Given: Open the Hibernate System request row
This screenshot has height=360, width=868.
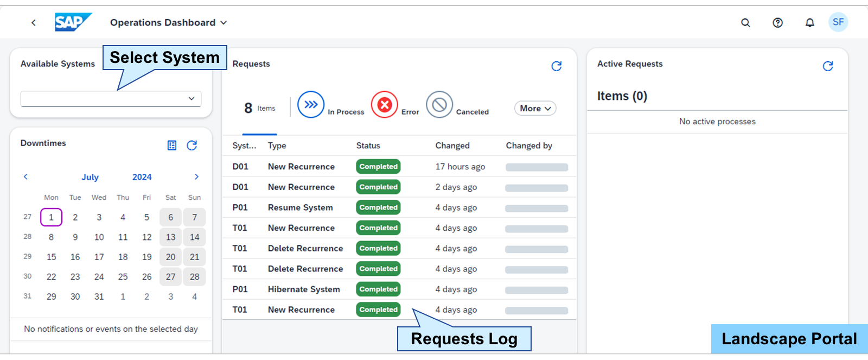Looking at the screenshot, I should pos(399,289).
